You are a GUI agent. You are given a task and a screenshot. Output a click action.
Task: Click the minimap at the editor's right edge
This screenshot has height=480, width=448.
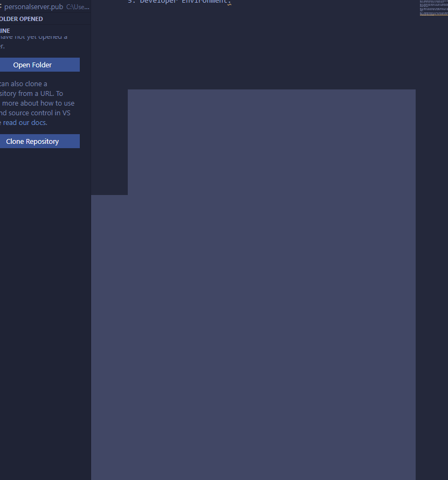[x=433, y=8]
